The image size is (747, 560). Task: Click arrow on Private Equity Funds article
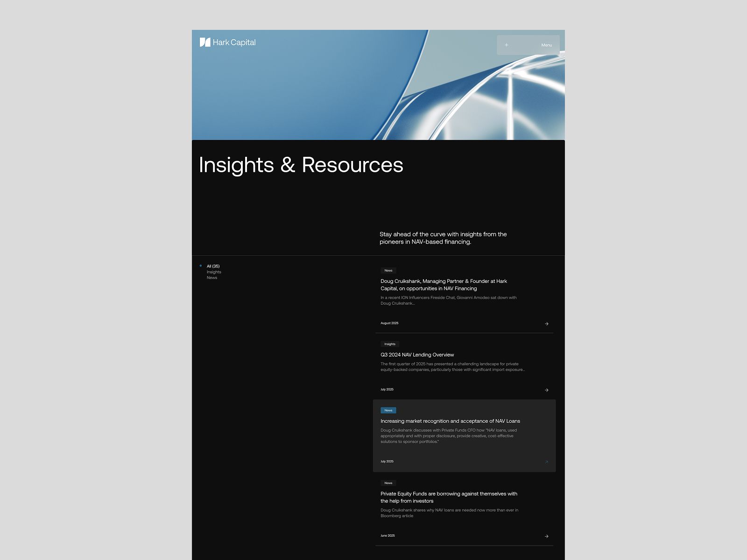point(546,536)
